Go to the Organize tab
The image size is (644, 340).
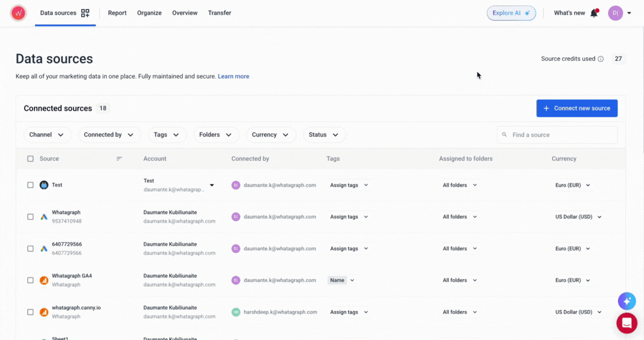pyautogui.click(x=150, y=13)
